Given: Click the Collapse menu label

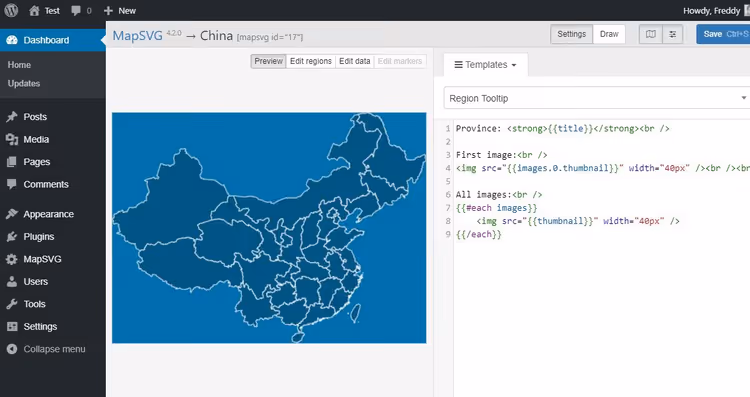Looking at the screenshot, I should (55, 349).
